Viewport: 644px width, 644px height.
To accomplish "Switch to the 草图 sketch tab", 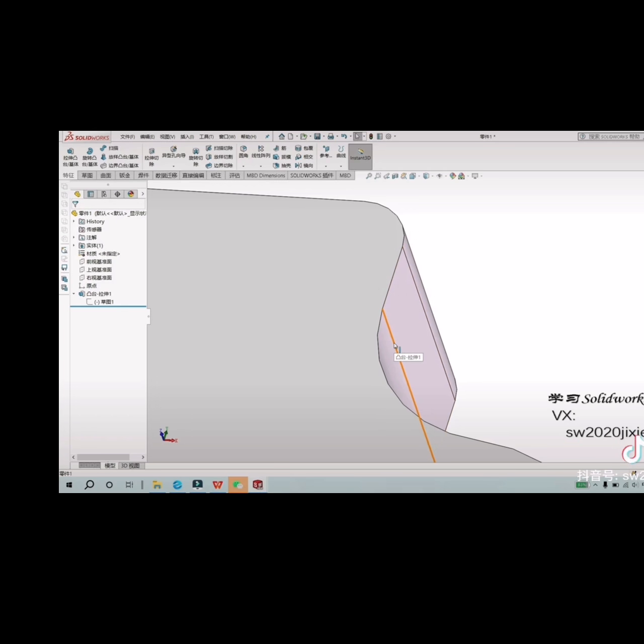I will (x=87, y=176).
